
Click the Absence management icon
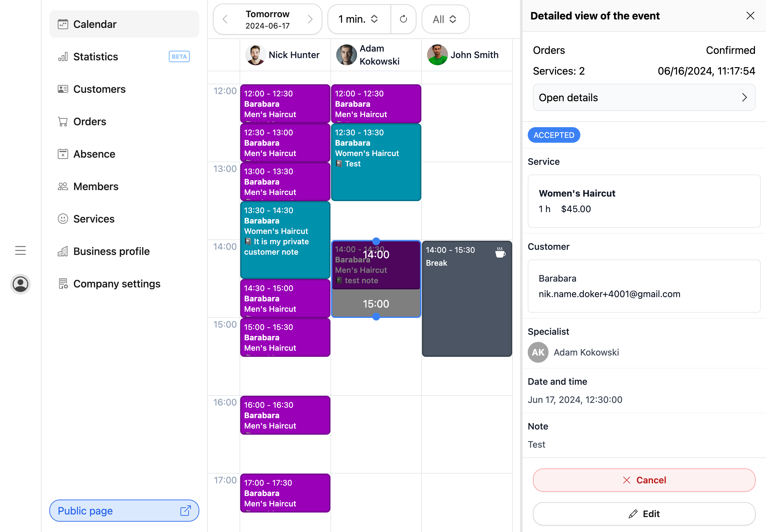coord(63,154)
